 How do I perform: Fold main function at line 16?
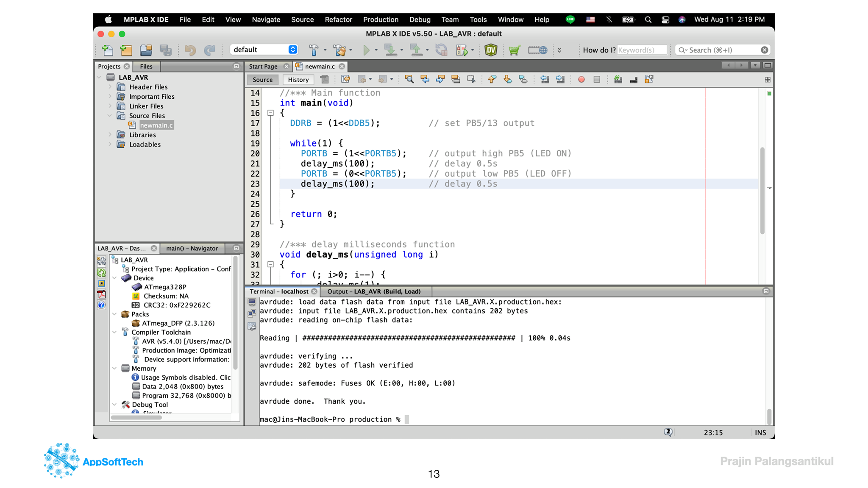270,113
